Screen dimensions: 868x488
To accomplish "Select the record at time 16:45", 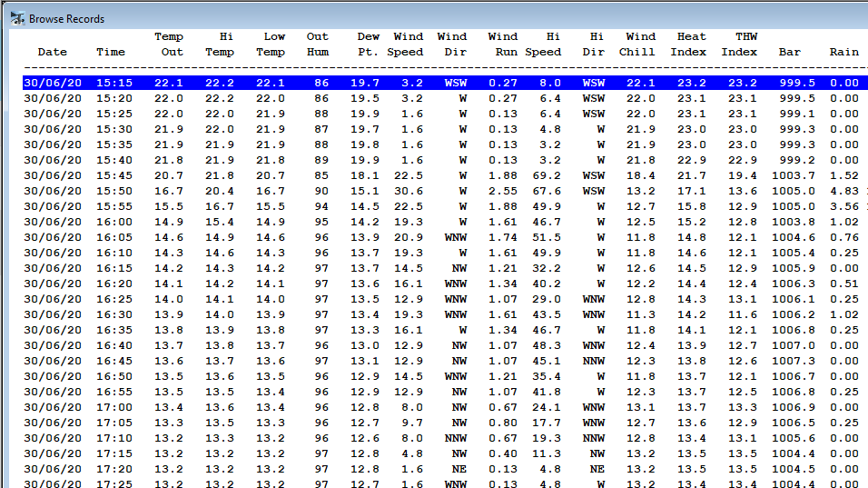I will coord(445,361).
